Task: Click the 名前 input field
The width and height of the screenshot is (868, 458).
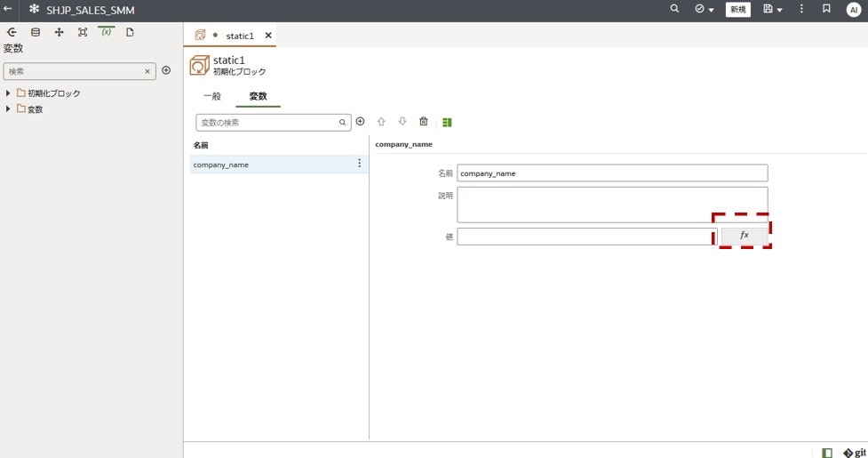Action: click(612, 173)
